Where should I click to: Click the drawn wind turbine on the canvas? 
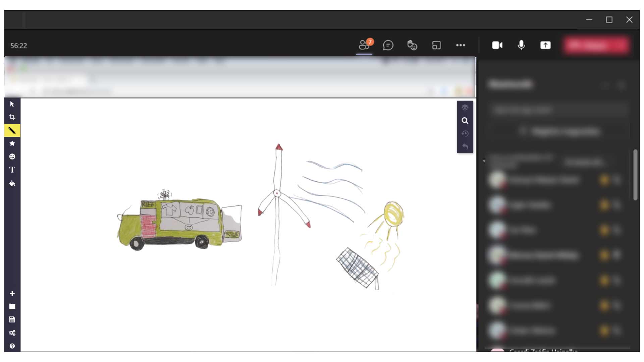pyautogui.click(x=277, y=193)
